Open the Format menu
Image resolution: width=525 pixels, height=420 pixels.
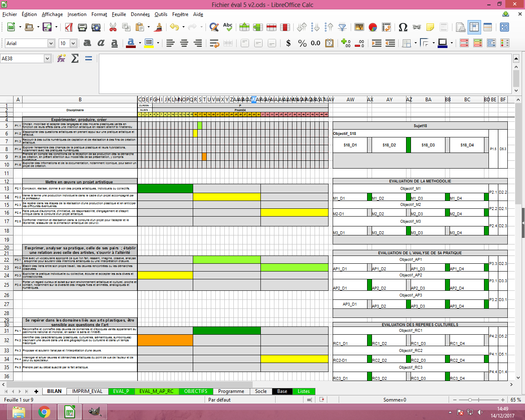tap(99, 14)
